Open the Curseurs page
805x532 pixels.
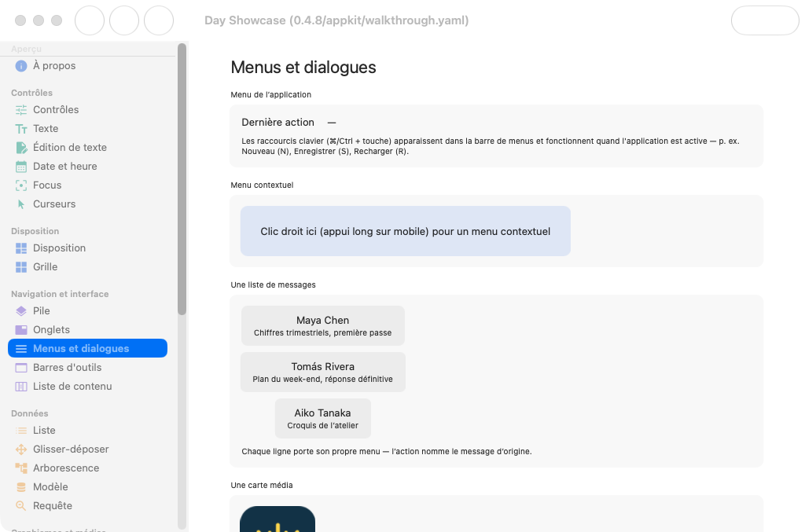pyautogui.click(x=88, y=204)
